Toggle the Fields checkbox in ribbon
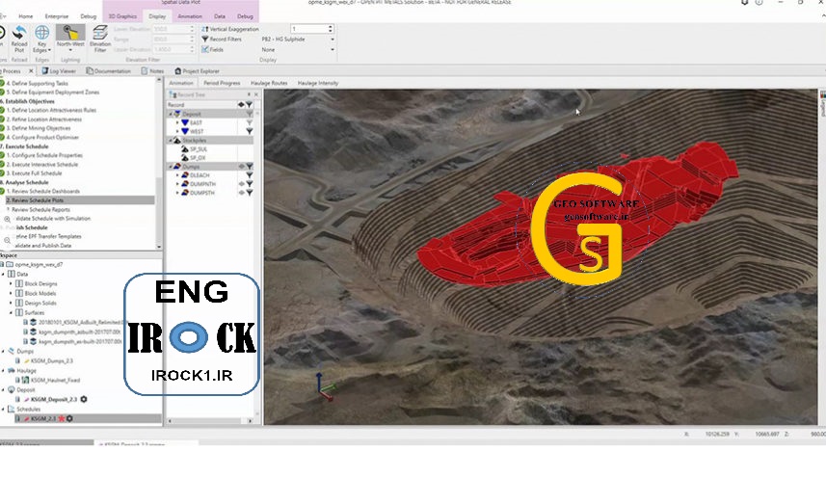This screenshot has height=504, width=826. 205,49
